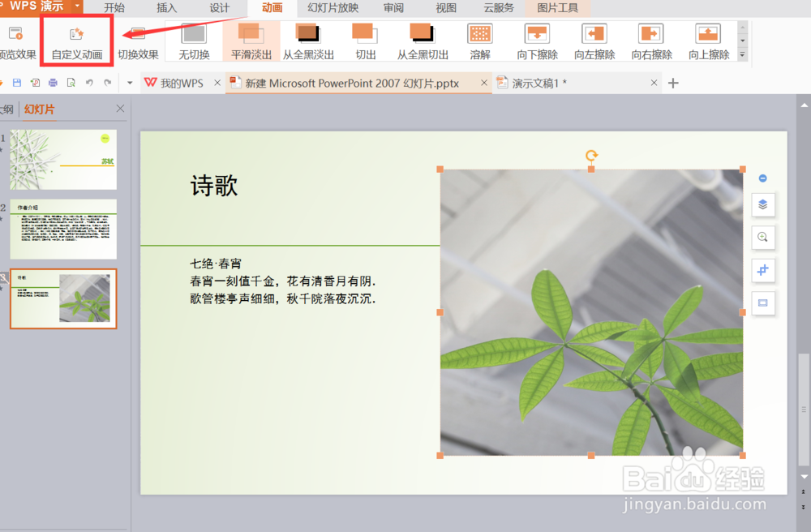Viewport: 811px width, 532px height.
Task: Click the vertical scrollbar up arrow
Action: pos(804,105)
